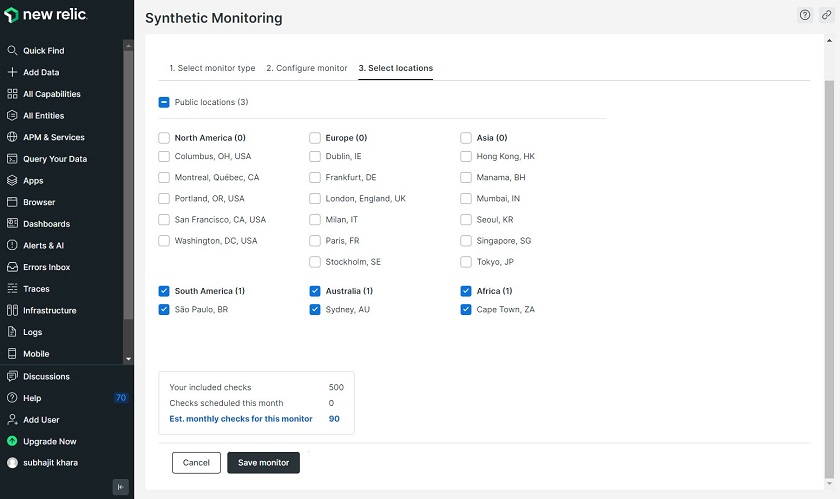Click page scrollbar down arrow

(829, 483)
